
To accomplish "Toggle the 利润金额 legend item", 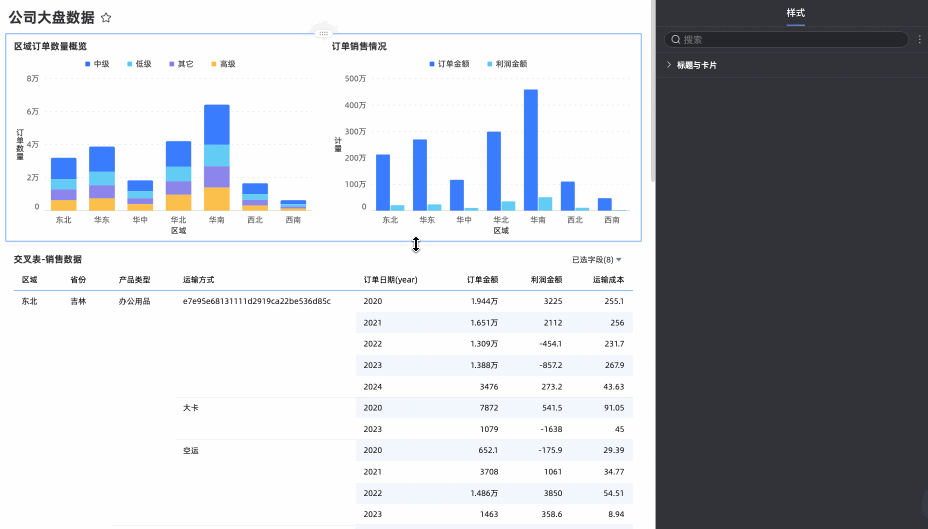I will click(507, 64).
